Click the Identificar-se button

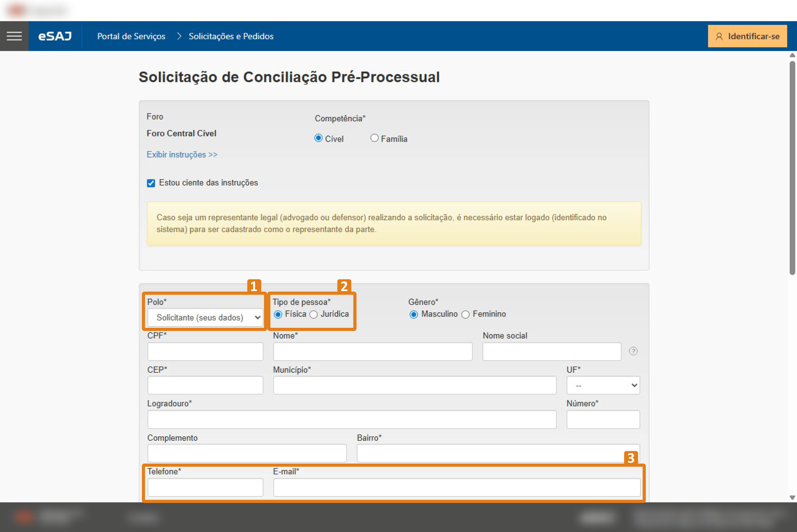pos(747,36)
